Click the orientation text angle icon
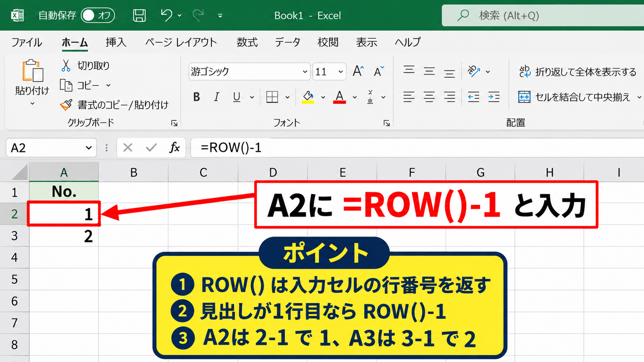Screen dimensions: 644x362 pyautogui.click(x=474, y=71)
